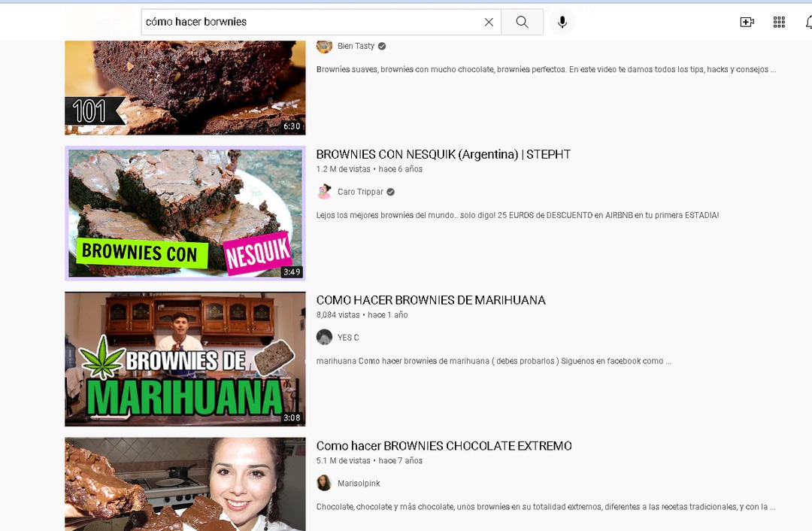The image size is (812, 531).
Task: Click the search field containing 'cómo hacer borwnies'
Action: pos(308,22)
